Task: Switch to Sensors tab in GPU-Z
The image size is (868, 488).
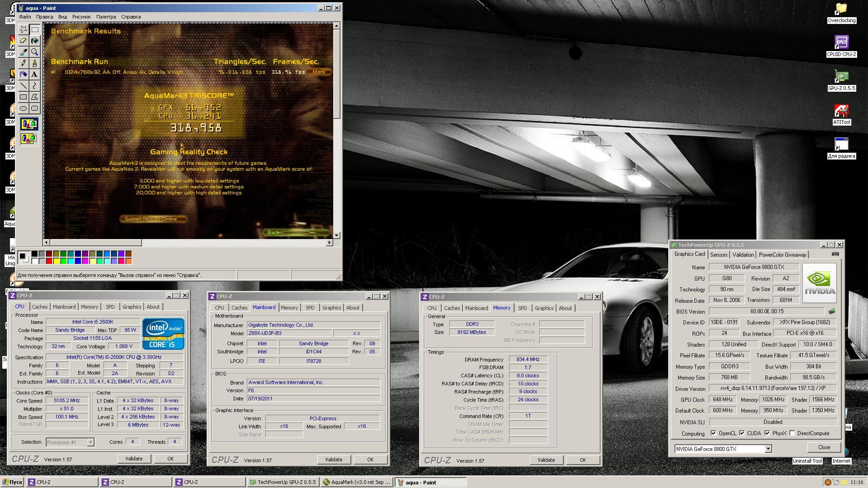Action: coord(719,255)
